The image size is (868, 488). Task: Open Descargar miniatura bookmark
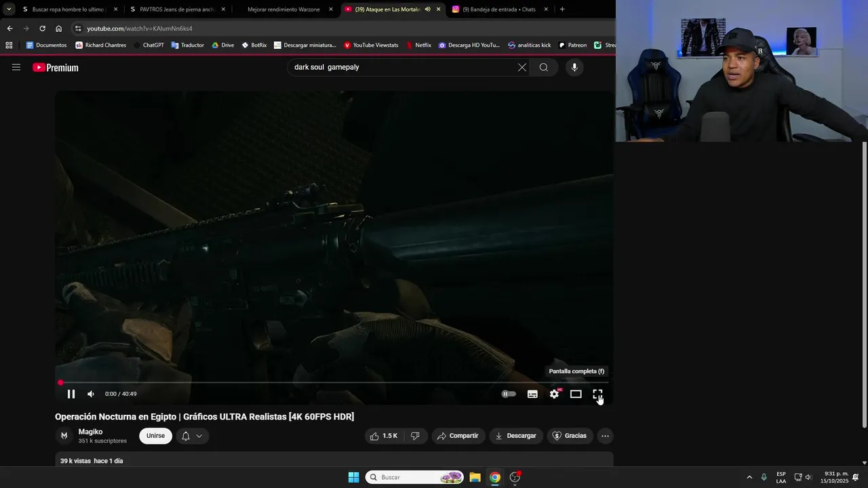pyautogui.click(x=305, y=45)
